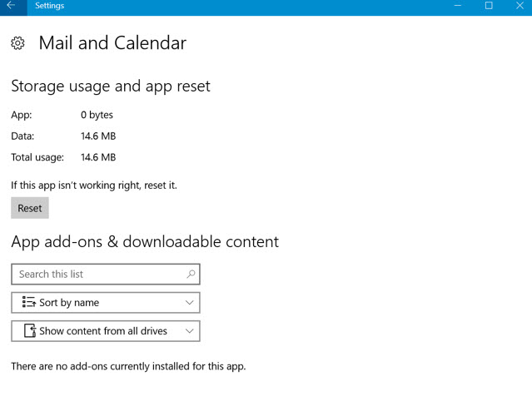Select the 14.6 MB Data value
The height and width of the screenshot is (411, 532).
(x=98, y=136)
